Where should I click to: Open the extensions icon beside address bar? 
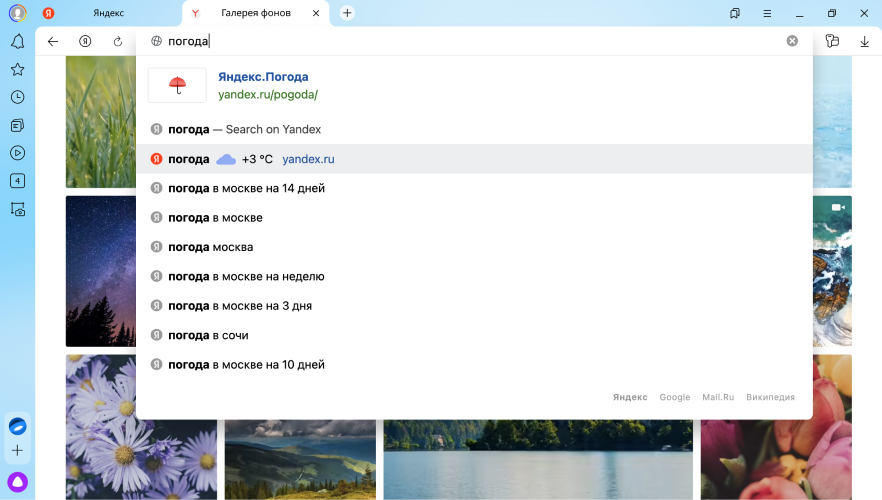(832, 40)
